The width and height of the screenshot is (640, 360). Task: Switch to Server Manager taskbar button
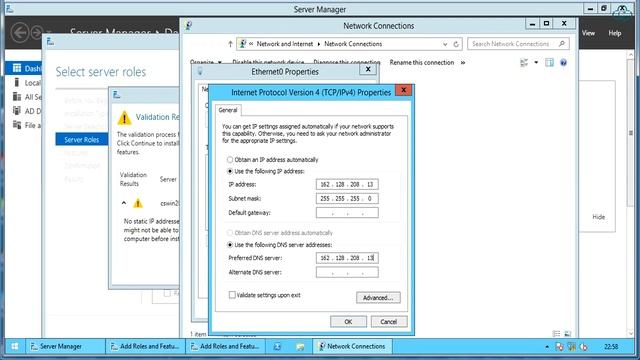tap(66, 346)
